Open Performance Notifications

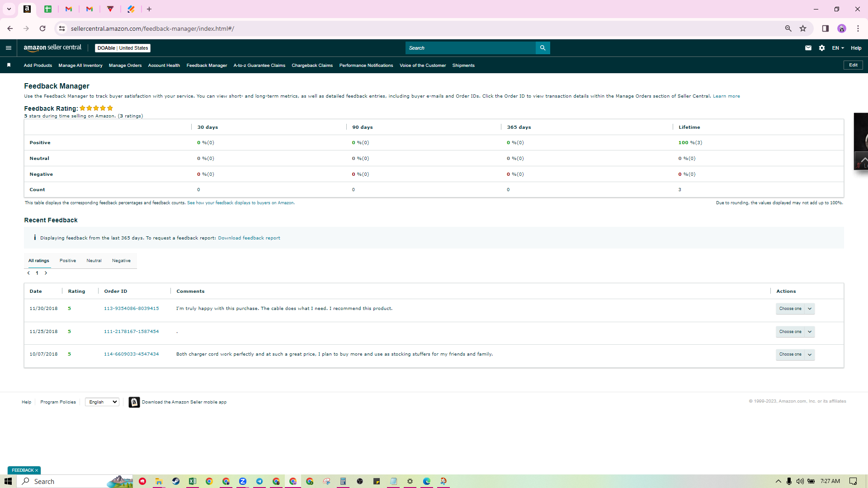(x=366, y=66)
